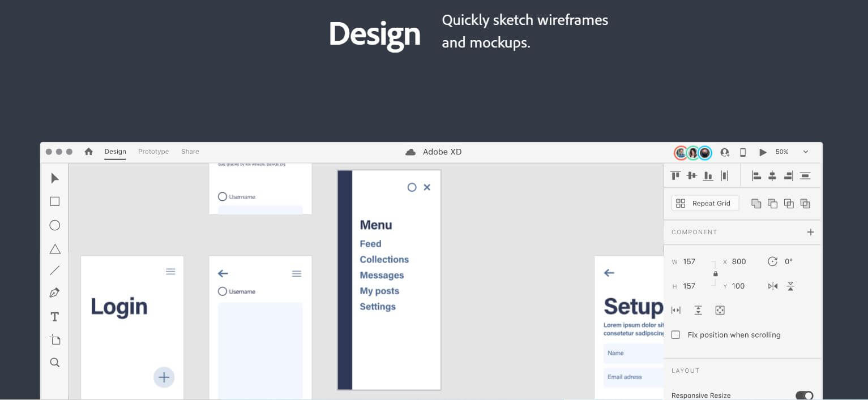The height and width of the screenshot is (400, 868).
Task: Expand the COMPONENT section with the plus
Action: [810, 232]
